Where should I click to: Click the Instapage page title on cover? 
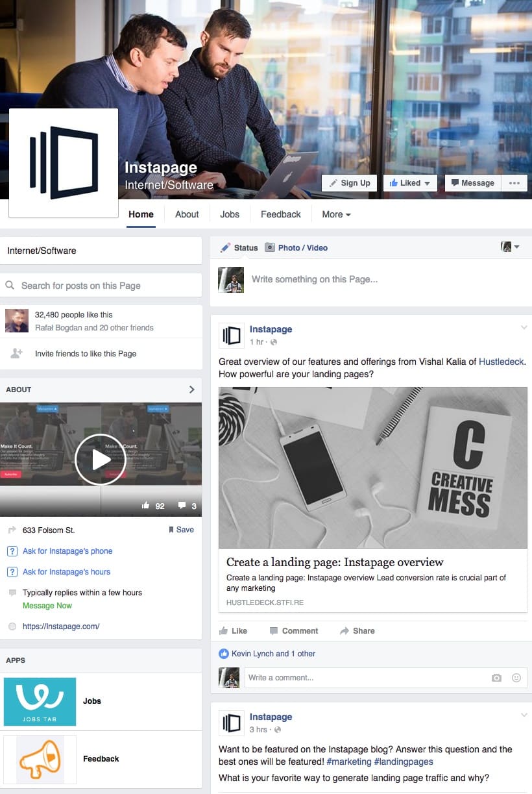pos(161,167)
